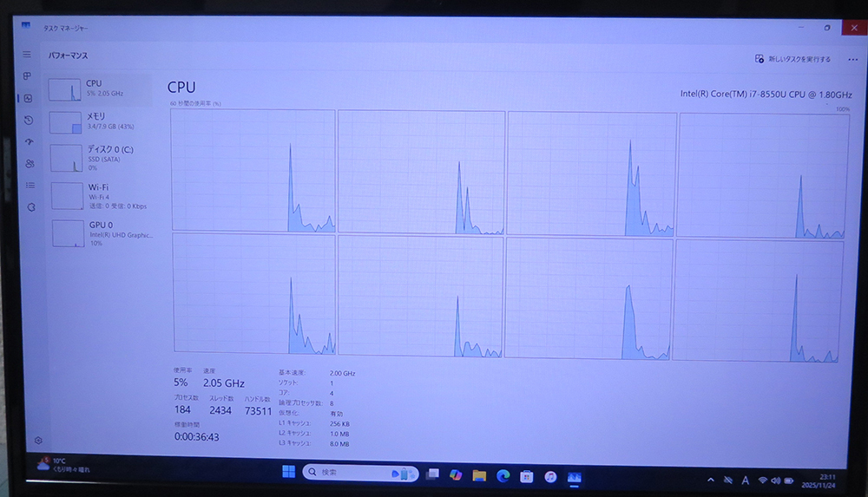This screenshot has width=868, height=497.
Task: Click the L2 cache 1.0 MB value
Action: (x=339, y=434)
